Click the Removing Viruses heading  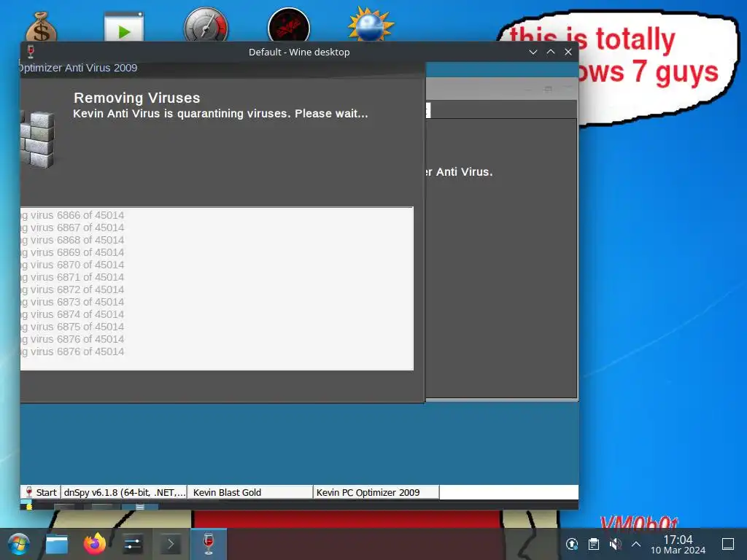(136, 98)
